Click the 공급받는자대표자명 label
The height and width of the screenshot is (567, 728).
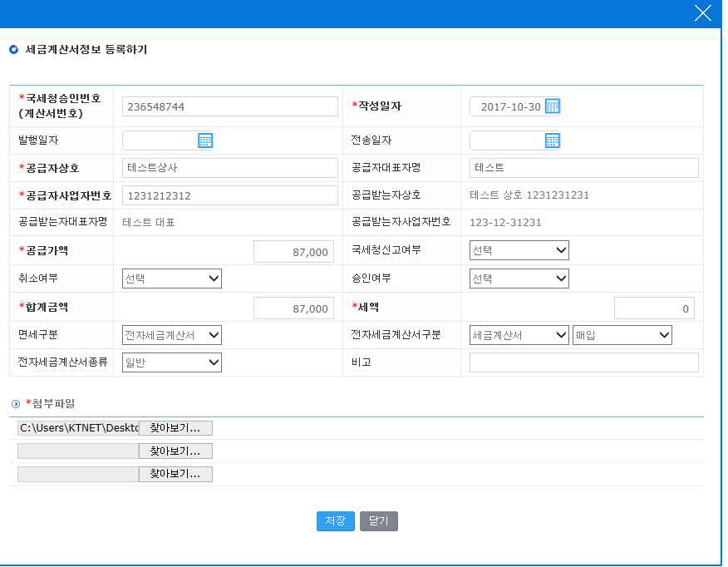click(62, 221)
